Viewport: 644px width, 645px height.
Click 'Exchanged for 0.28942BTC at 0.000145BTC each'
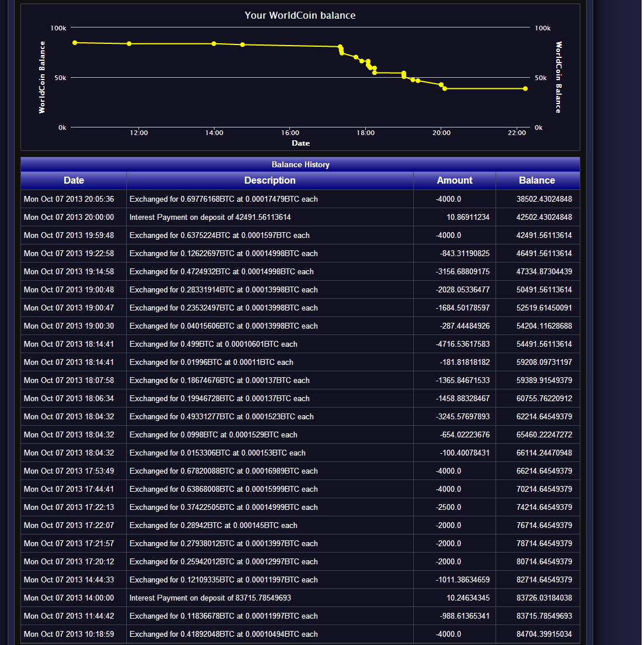(213, 525)
